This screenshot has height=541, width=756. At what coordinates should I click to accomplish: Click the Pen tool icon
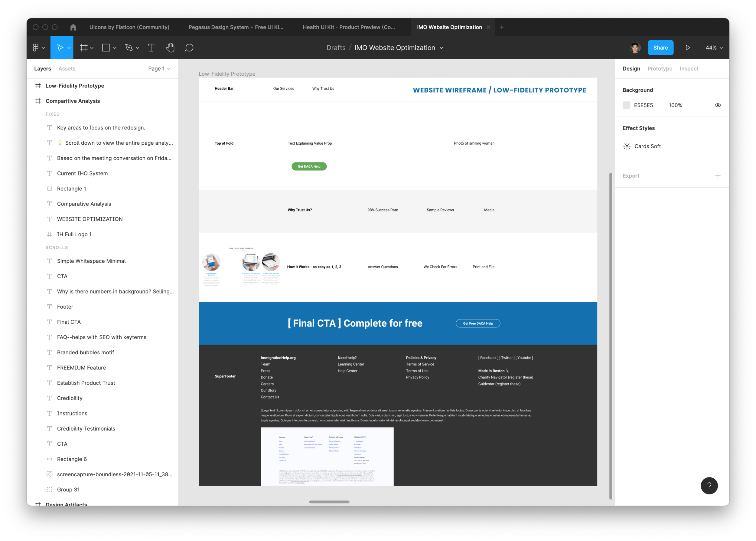(x=129, y=48)
